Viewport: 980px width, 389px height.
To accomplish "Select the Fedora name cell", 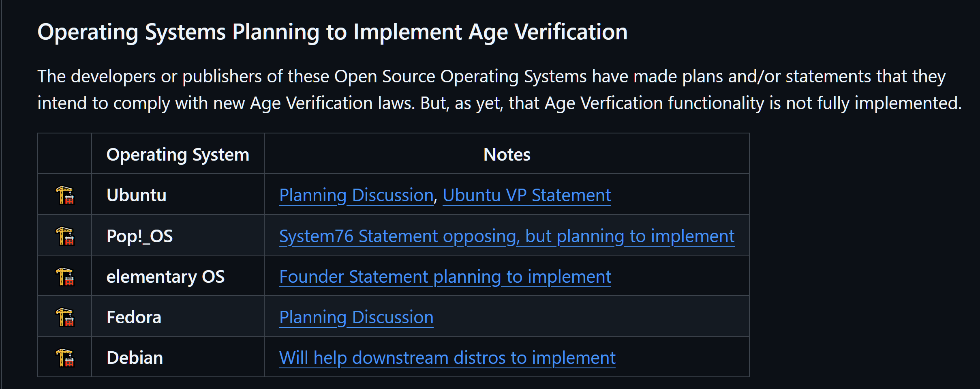I will pyautogui.click(x=134, y=317).
